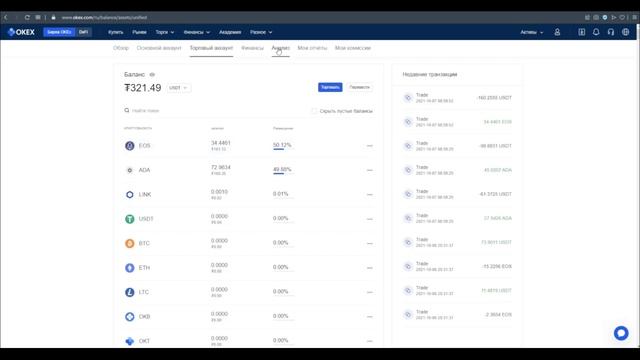
Task: Switch to Биржа OKEx mode
Action: pos(59,32)
